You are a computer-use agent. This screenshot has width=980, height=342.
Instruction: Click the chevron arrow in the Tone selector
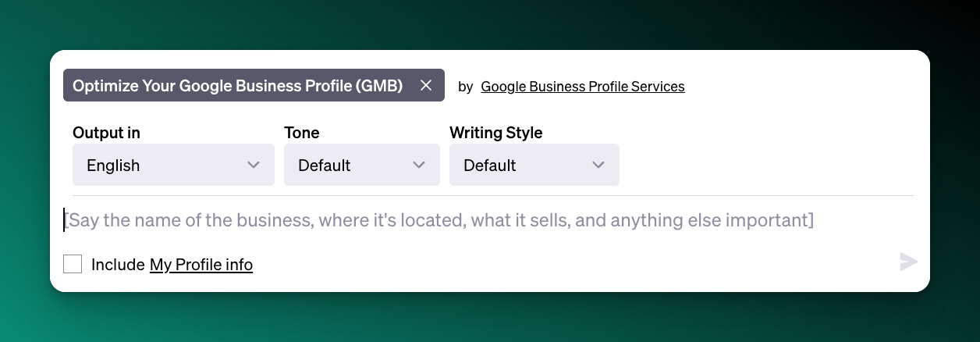coord(419,165)
